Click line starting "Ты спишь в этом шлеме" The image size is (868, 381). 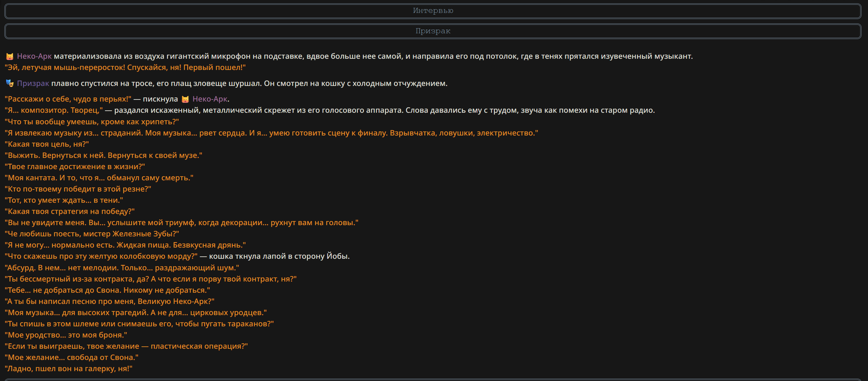coord(139,324)
